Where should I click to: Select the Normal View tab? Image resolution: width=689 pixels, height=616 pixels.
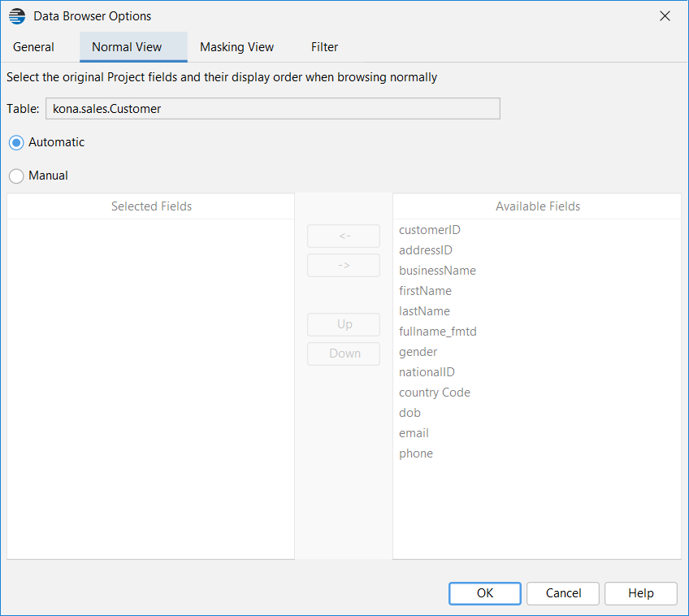[133, 47]
